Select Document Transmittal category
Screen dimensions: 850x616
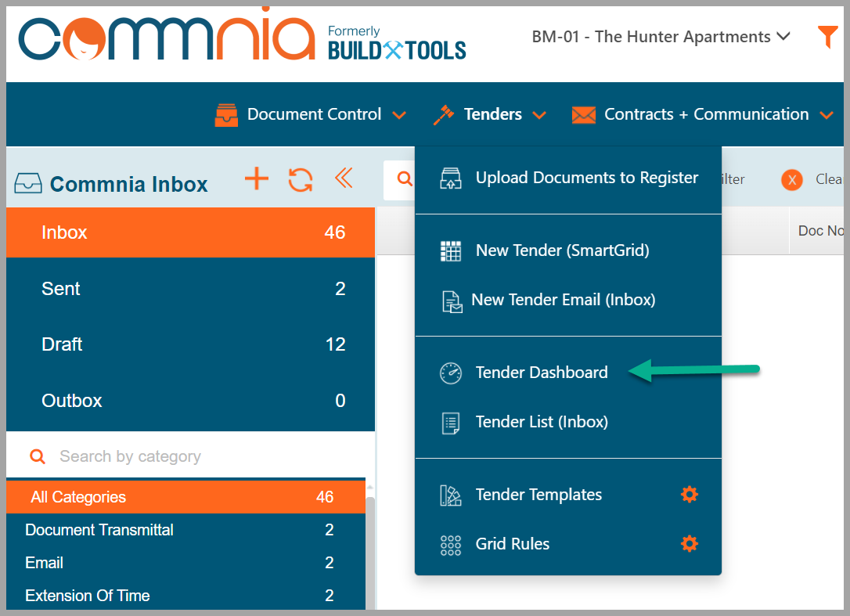click(186, 530)
